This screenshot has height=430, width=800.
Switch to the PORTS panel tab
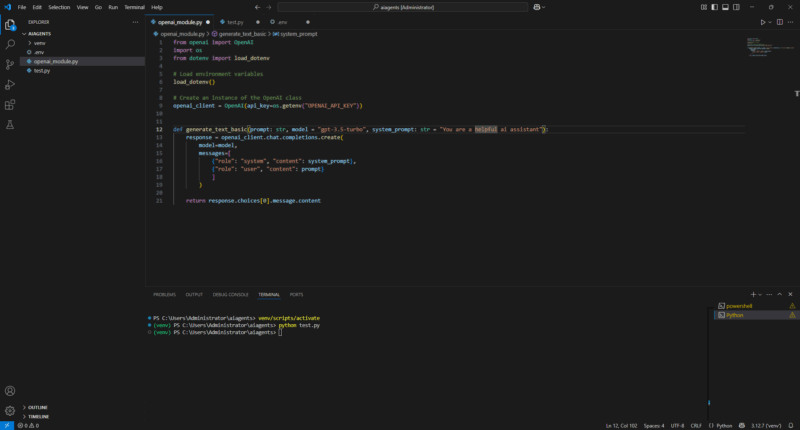[296, 294]
